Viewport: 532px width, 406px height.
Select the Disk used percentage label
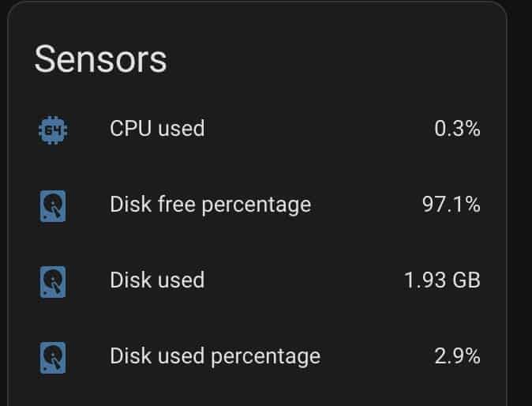pos(215,357)
